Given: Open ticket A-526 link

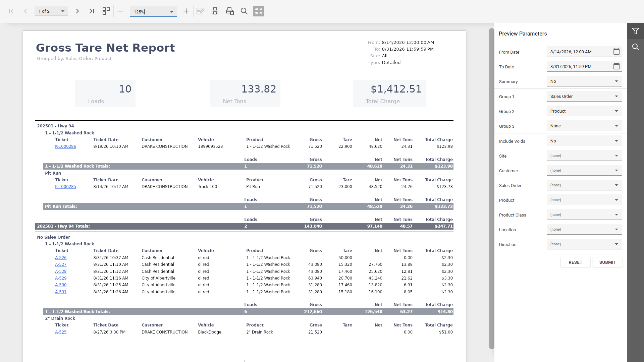Looking at the screenshot, I should click(x=61, y=258).
